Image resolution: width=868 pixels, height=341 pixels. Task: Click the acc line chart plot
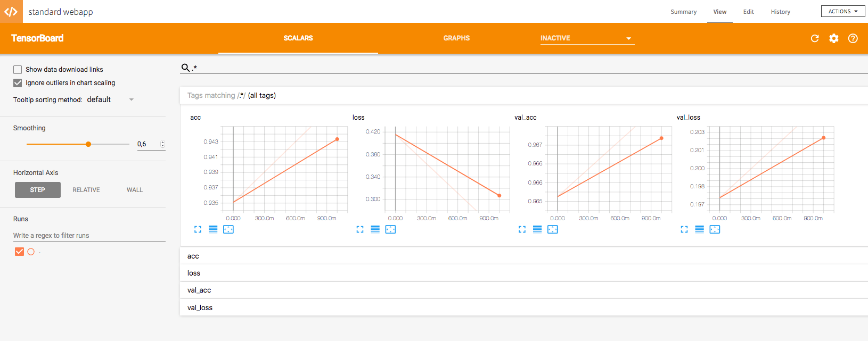click(x=285, y=169)
